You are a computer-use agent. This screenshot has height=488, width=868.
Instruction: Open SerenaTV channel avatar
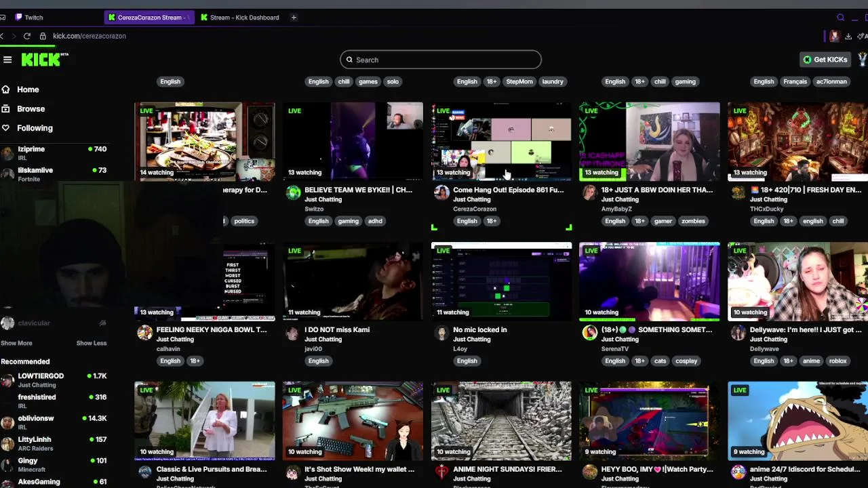tap(589, 333)
